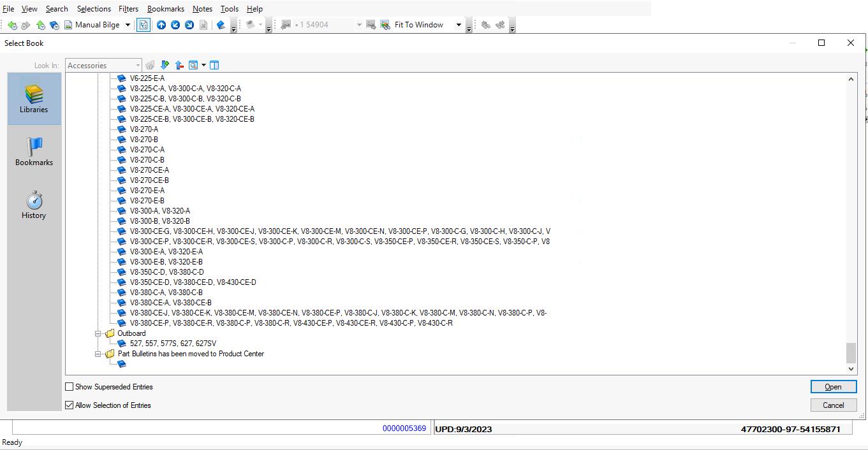Image resolution: width=868 pixels, height=450 pixels.
Task: Switch to the Bookmarks panel
Action: [34, 152]
